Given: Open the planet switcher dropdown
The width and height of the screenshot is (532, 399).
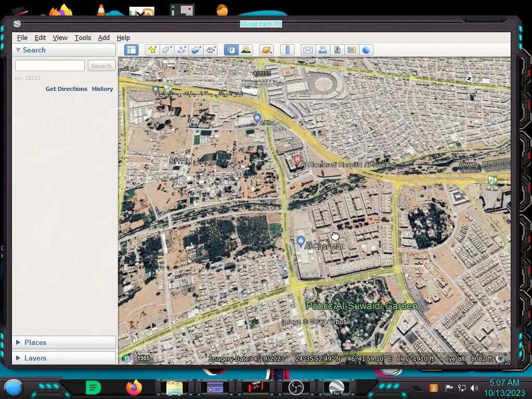Looking at the screenshot, I should pyautogui.click(x=267, y=50).
